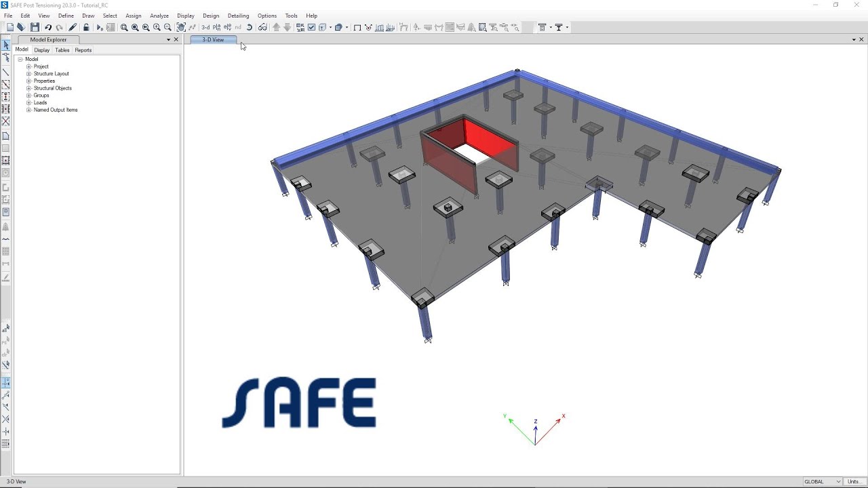This screenshot has width=868, height=488.
Task: Click the Open file icon
Action: click(21, 27)
